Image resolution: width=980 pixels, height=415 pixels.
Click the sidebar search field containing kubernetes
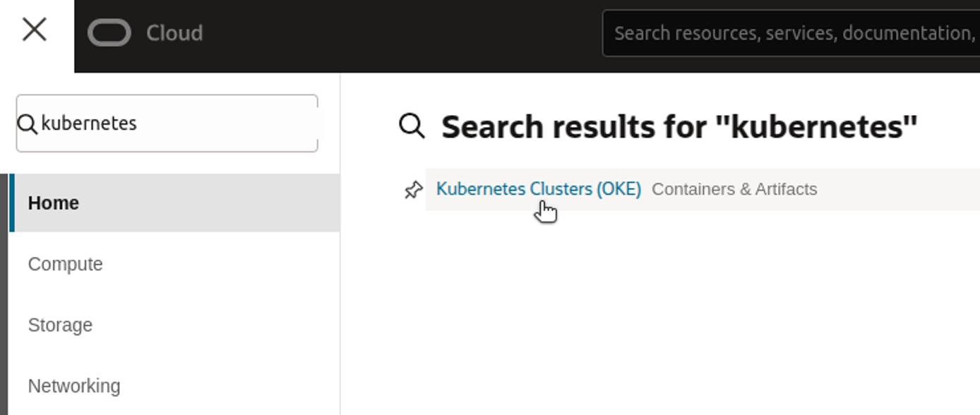click(x=167, y=124)
